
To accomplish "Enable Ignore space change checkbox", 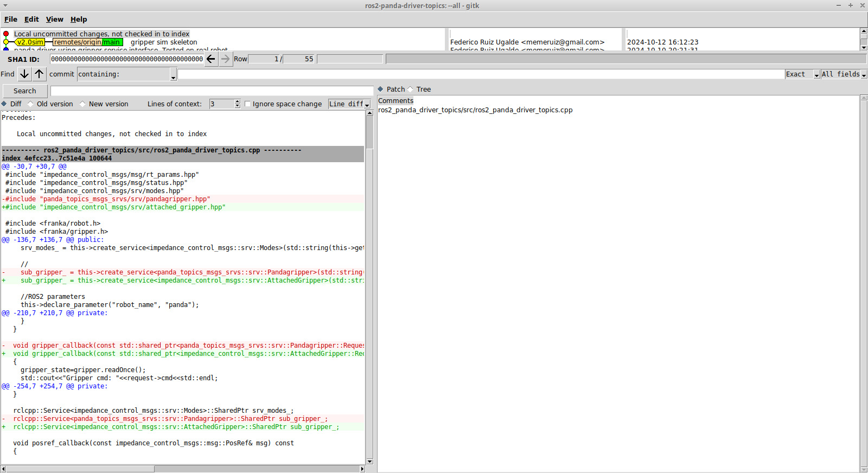I will coord(248,104).
